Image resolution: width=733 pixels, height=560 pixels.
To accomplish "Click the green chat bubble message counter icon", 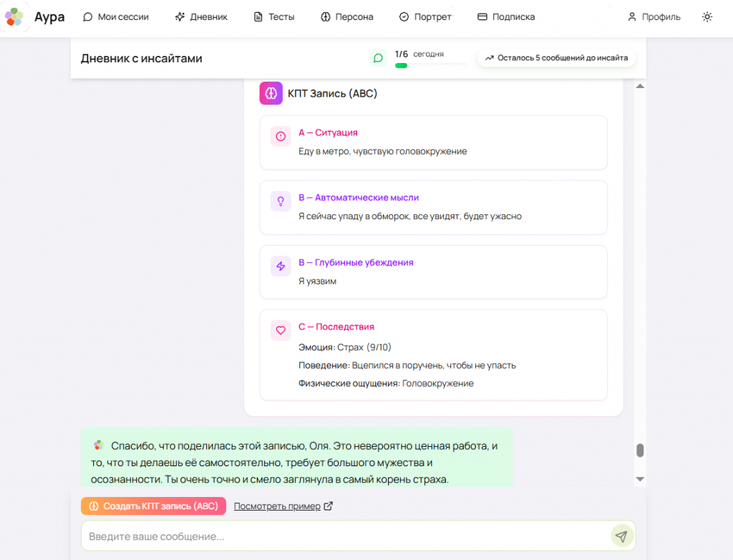I will point(378,58).
